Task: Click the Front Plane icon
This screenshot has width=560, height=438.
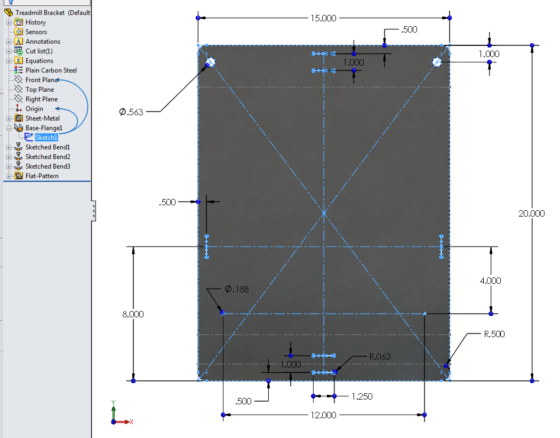Action: (x=19, y=80)
